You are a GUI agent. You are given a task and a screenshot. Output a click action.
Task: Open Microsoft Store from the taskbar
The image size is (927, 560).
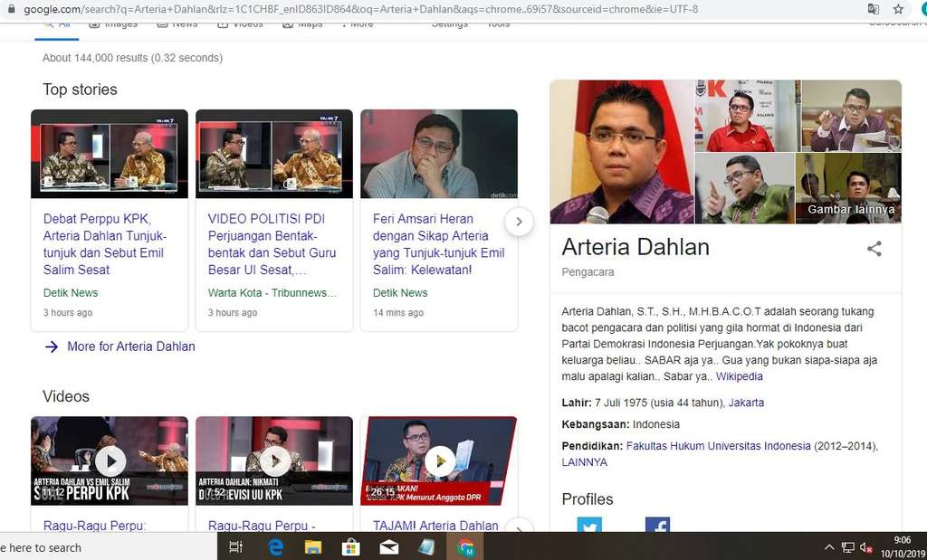click(351, 547)
